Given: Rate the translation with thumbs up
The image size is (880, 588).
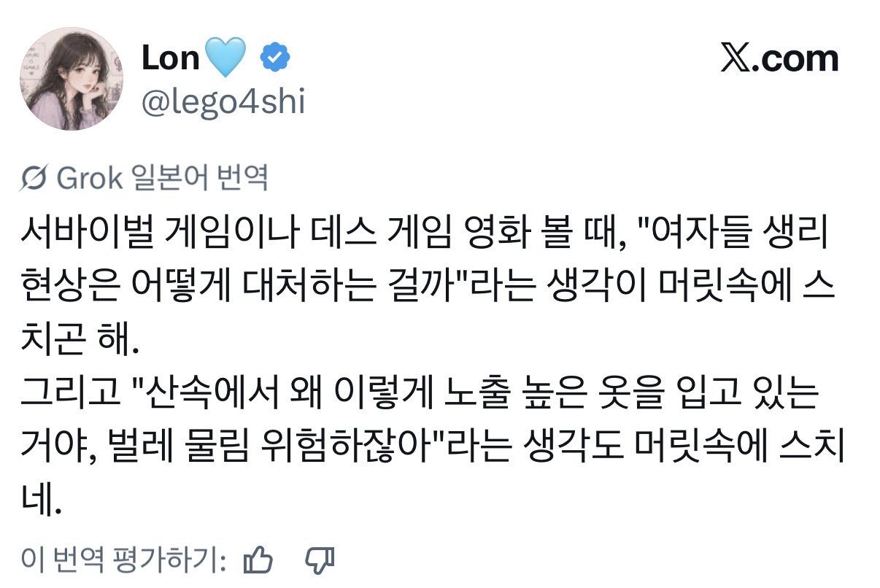Looking at the screenshot, I should (x=258, y=560).
